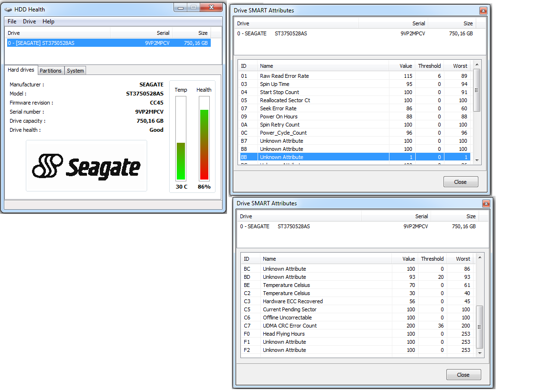Open the Drive menu
The image size is (540, 392).
click(29, 21)
